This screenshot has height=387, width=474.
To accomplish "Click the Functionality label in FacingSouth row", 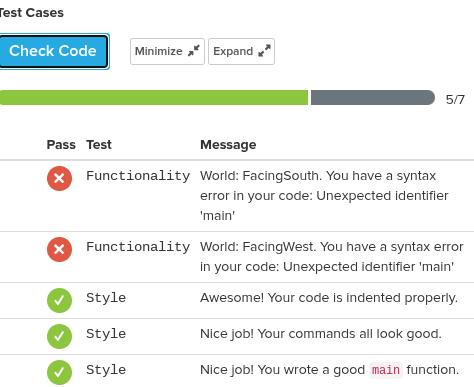I will tap(138, 176).
